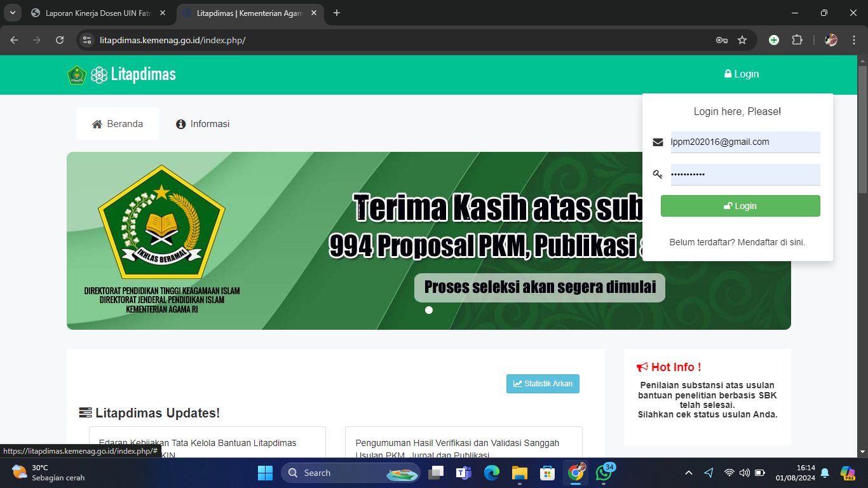The width and height of the screenshot is (868, 488).
Task: Reload the page with the refresh icon
Action: tap(60, 40)
